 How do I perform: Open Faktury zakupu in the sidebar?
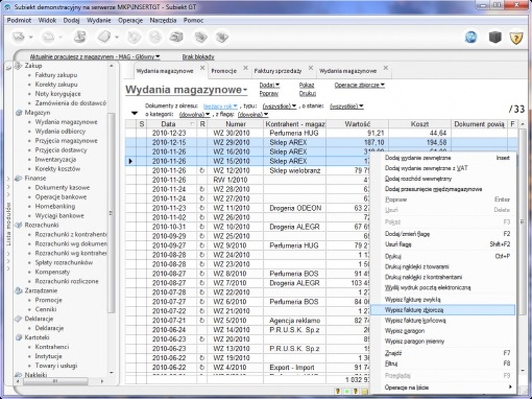coord(56,75)
